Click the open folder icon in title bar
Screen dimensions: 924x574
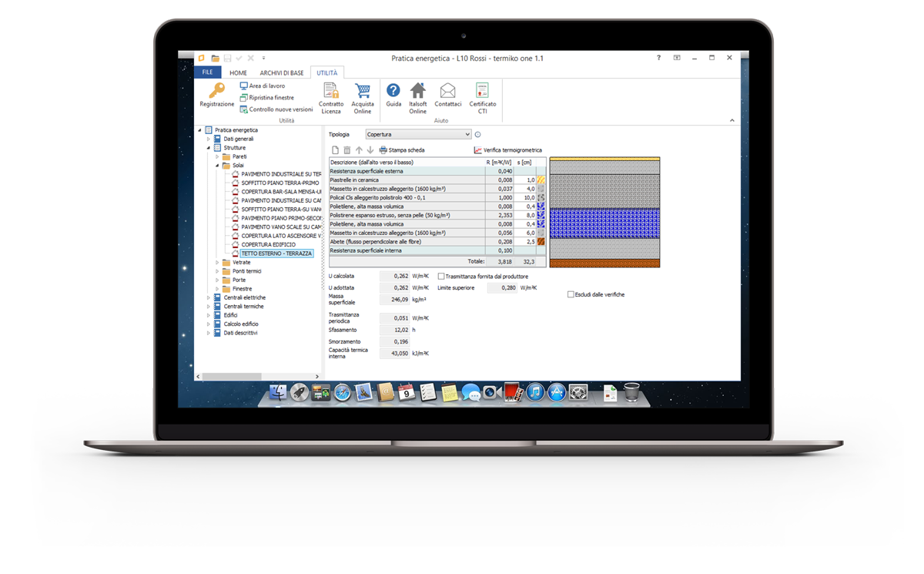[215, 59]
